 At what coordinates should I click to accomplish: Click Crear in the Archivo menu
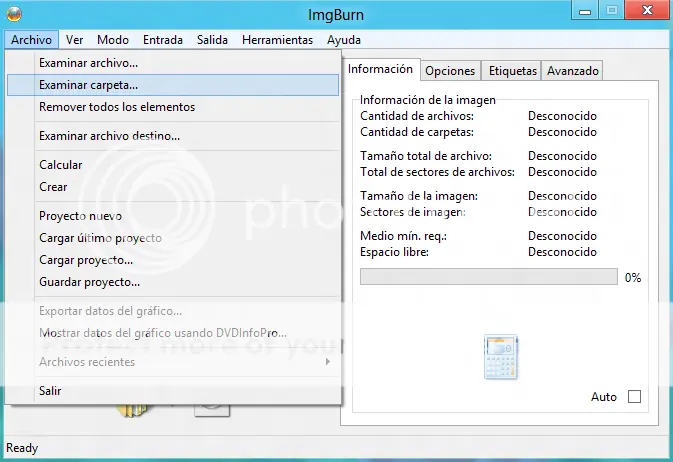pos(173,187)
